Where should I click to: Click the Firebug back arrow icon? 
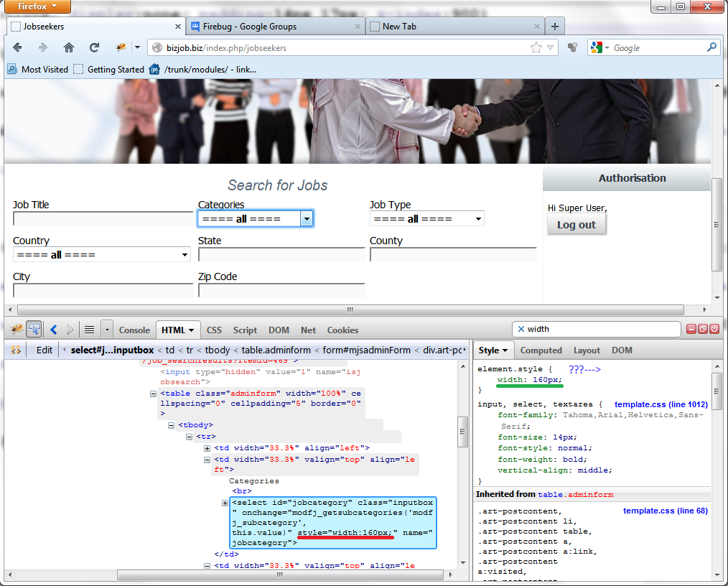pyautogui.click(x=53, y=330)
